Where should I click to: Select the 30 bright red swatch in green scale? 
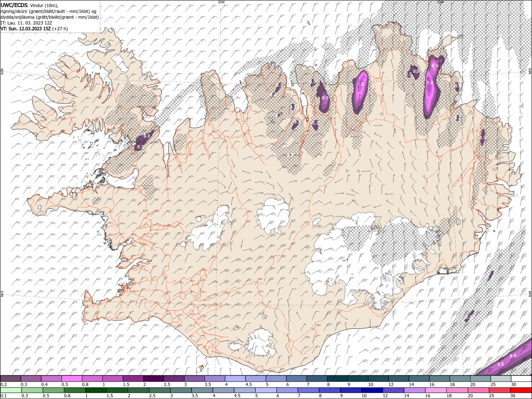click(521, 390)
